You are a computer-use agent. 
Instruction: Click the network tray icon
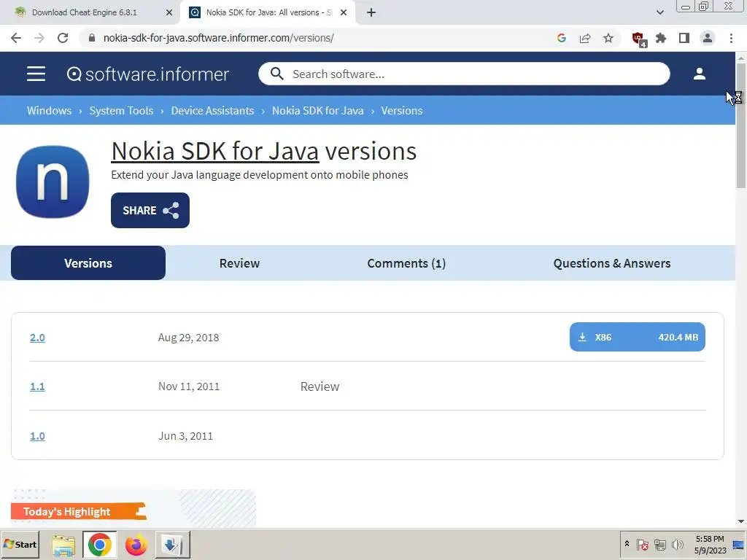[x=659, y=544]
